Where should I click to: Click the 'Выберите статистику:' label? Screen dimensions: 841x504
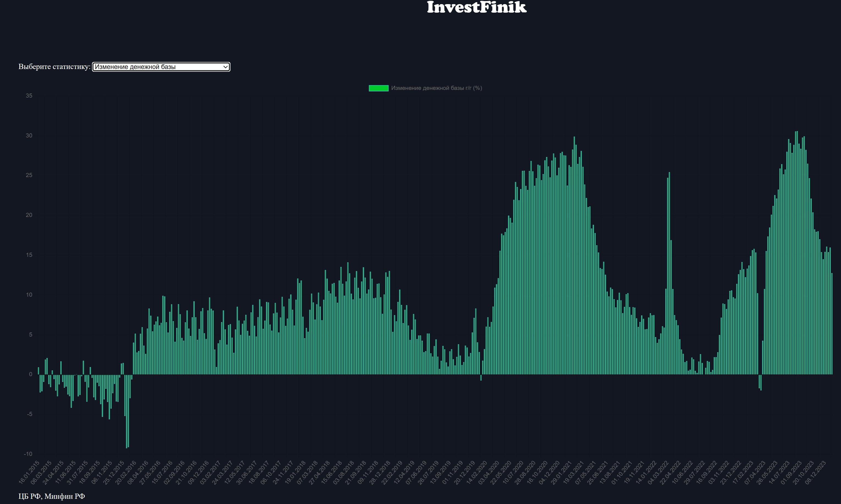tap(54, 67)
